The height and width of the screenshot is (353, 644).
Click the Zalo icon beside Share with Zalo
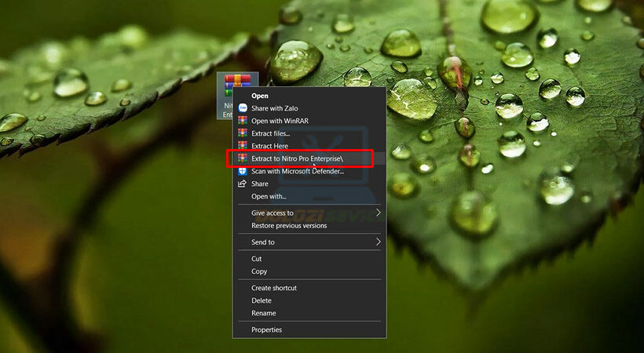(x=243, y=108)
